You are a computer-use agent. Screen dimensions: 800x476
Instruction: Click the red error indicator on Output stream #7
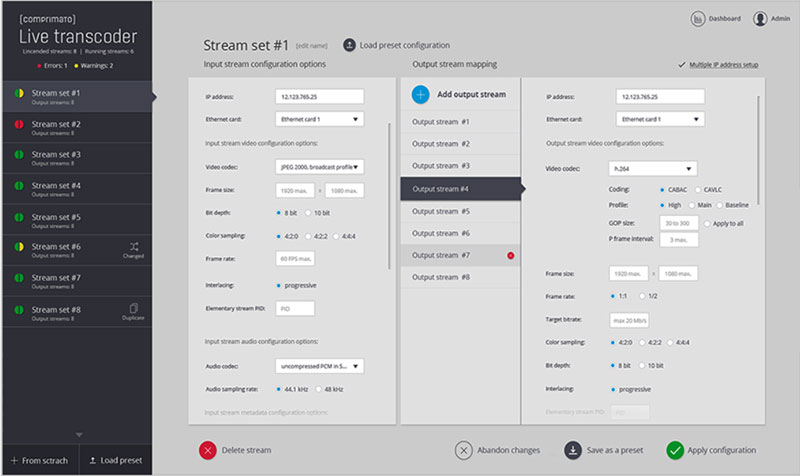point(511,256)
